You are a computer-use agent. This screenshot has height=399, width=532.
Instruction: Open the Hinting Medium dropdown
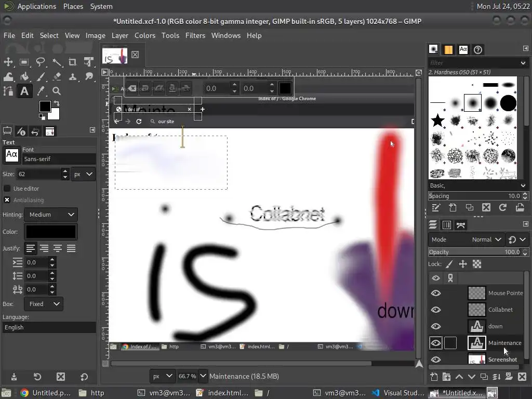tap(51, 215)
